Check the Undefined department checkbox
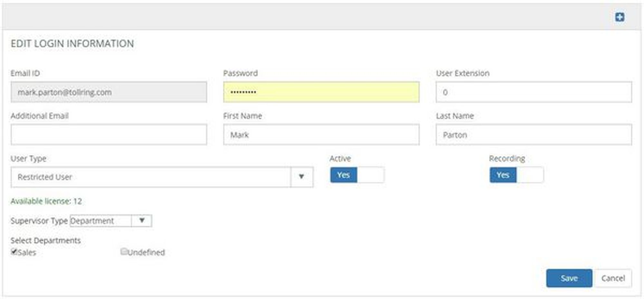 (x=124, y=251)
